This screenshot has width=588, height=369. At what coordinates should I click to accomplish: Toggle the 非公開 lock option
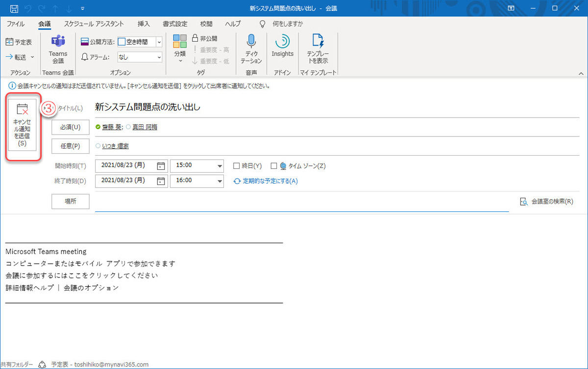204,38
